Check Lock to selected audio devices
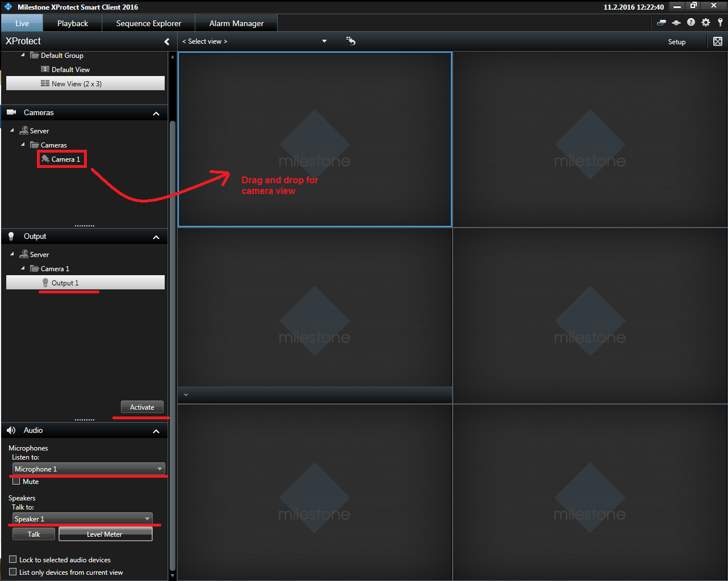 (13, 559)
